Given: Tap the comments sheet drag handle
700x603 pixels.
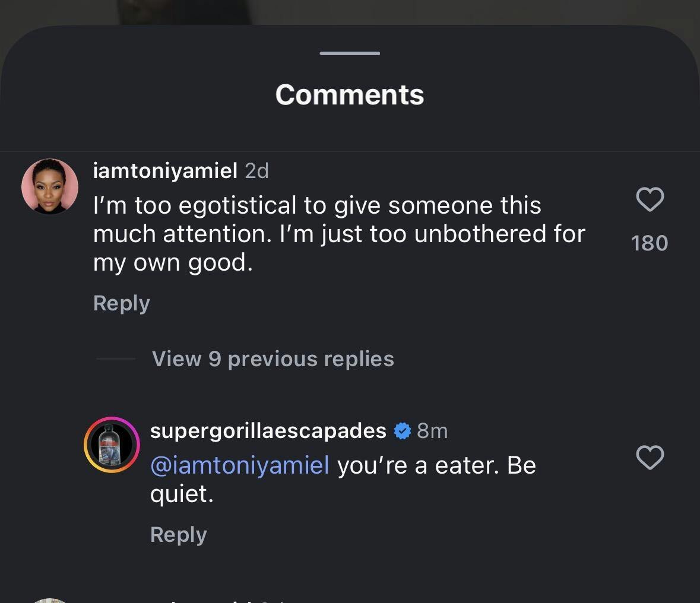Looking at the screenshot, I should click(350, 53).
